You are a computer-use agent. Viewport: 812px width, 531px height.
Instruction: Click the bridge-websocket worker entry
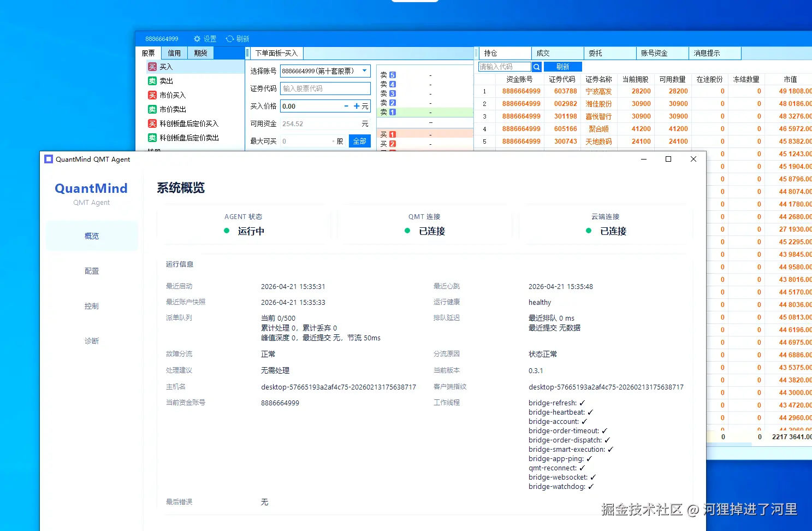(562, 477)
